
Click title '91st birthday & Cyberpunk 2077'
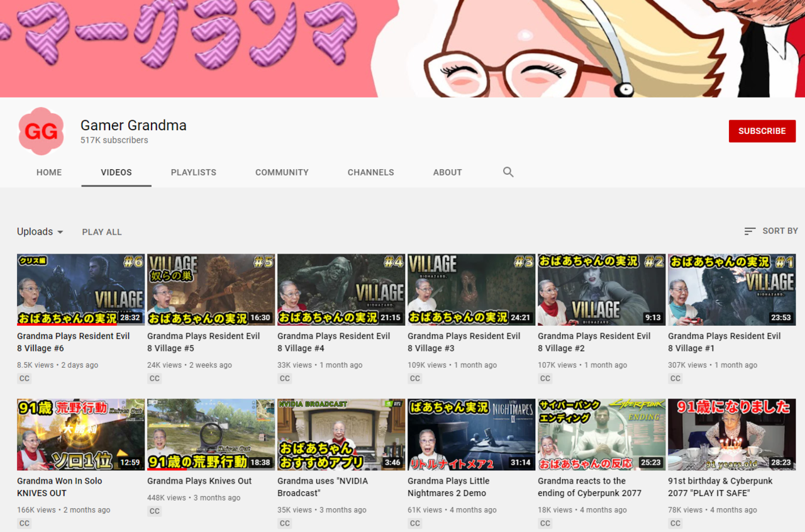(x=720, y=487)
